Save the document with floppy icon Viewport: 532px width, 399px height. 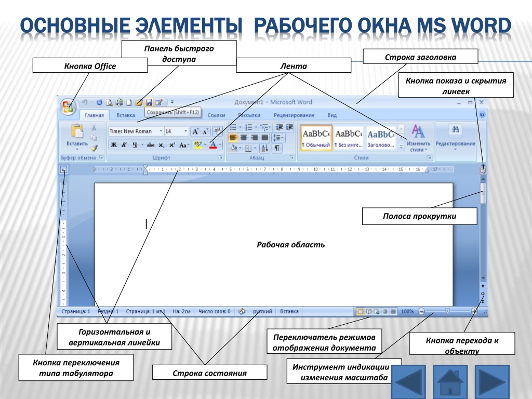149,102
